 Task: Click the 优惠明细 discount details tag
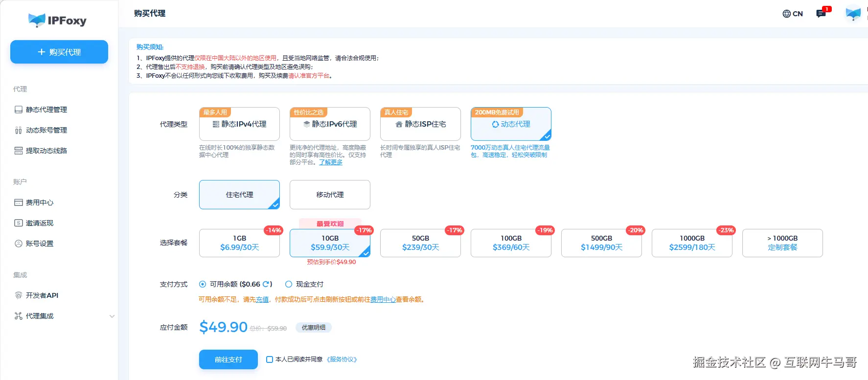314,328
